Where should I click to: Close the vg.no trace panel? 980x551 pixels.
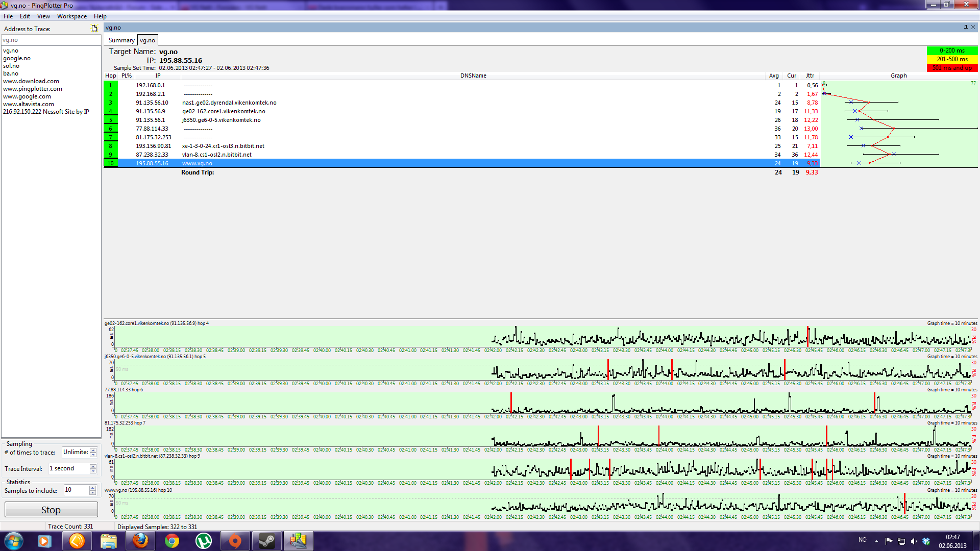click(973, 28)
